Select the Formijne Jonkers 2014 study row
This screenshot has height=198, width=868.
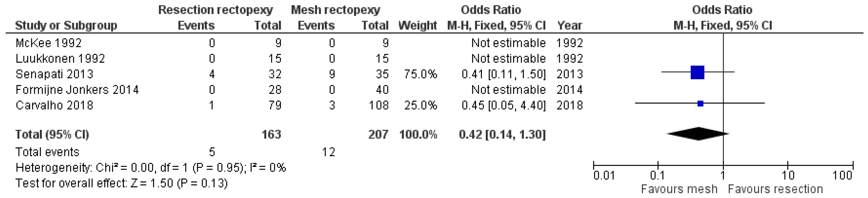click(x=77, y=90)
